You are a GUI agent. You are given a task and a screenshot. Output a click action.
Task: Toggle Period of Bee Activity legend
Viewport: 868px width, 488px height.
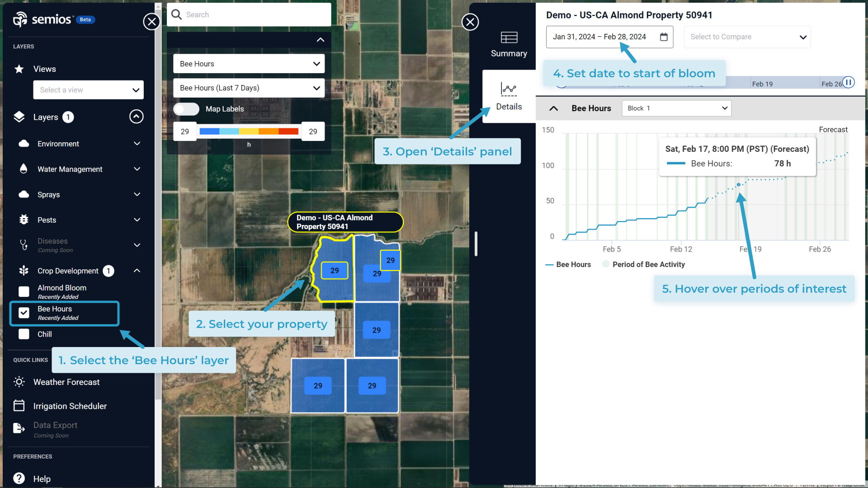(x=643, y=264)
